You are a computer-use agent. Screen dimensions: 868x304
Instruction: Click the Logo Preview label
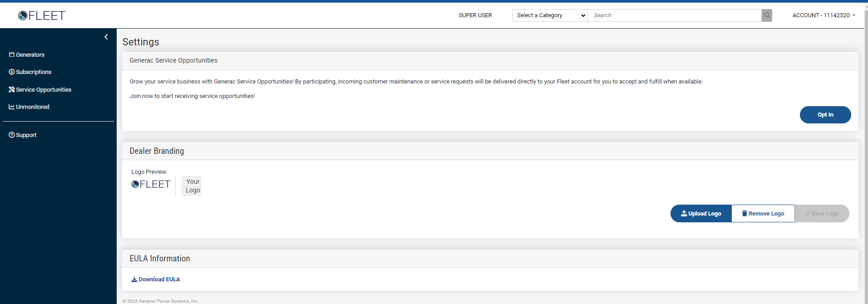[x=149, y=172]
